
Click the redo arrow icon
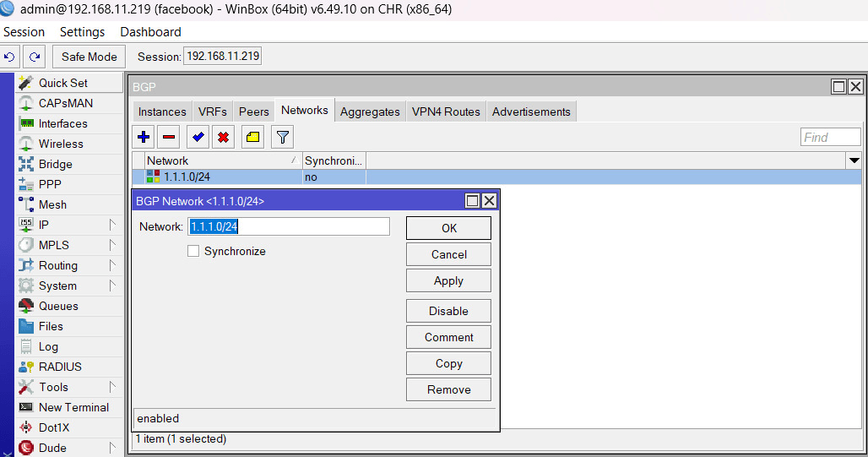point(35,57)
